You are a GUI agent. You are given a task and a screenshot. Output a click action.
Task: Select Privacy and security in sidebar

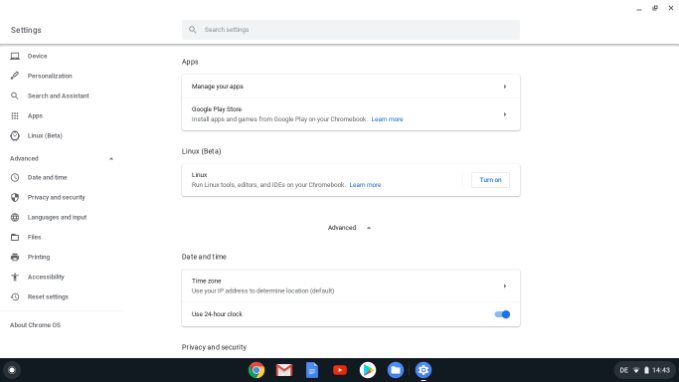(56, 197)
